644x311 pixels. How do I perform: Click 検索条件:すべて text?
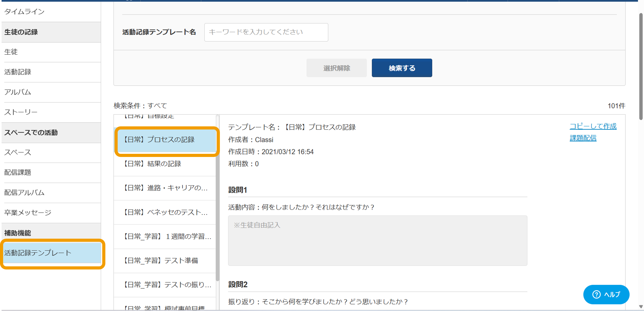[140, 106]
